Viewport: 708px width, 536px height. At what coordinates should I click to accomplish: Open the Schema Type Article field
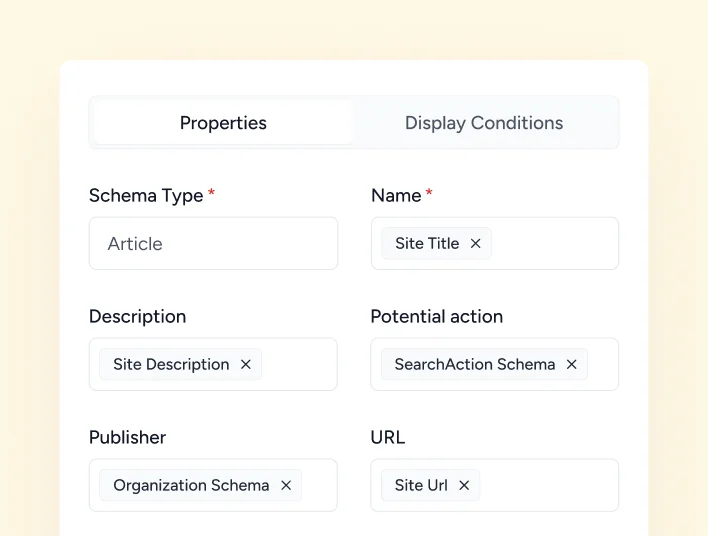(213, 243)
